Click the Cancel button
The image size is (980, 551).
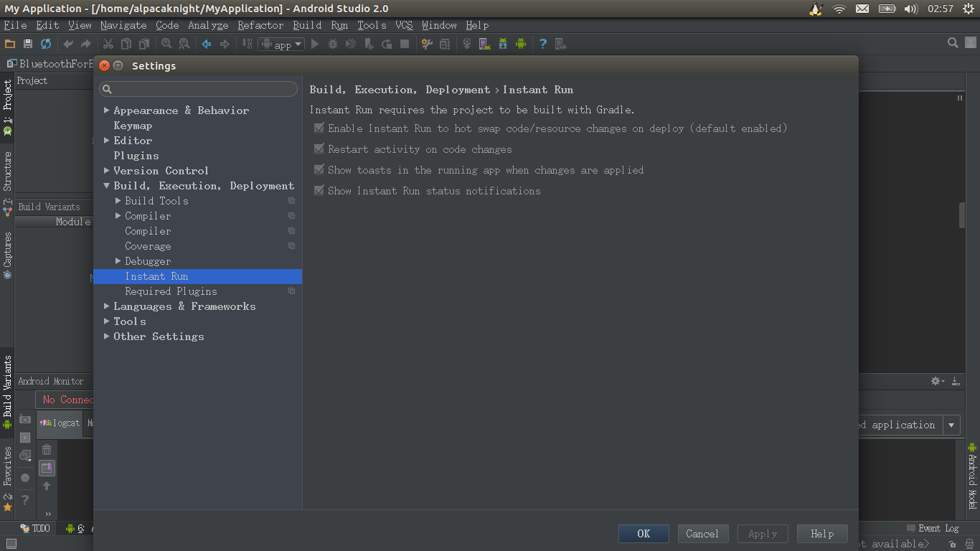(x=702, y=534)
